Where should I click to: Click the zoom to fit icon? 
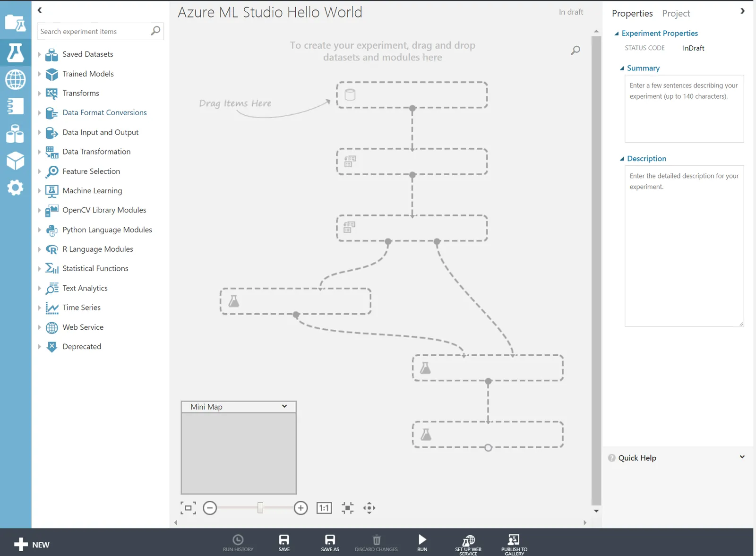[x=188, y=508]
